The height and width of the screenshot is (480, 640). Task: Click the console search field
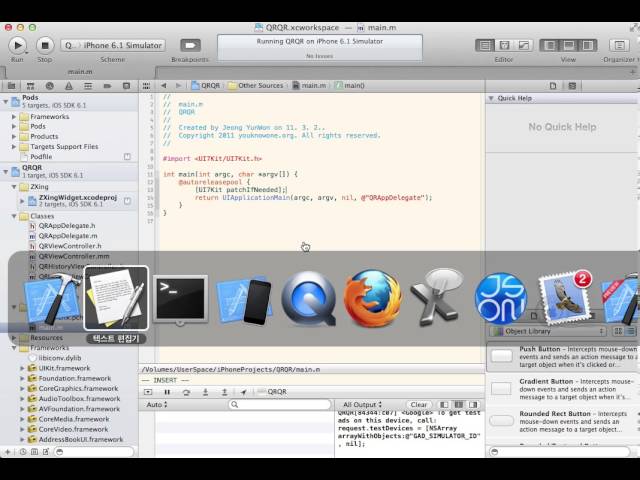(x=280, y=404)
